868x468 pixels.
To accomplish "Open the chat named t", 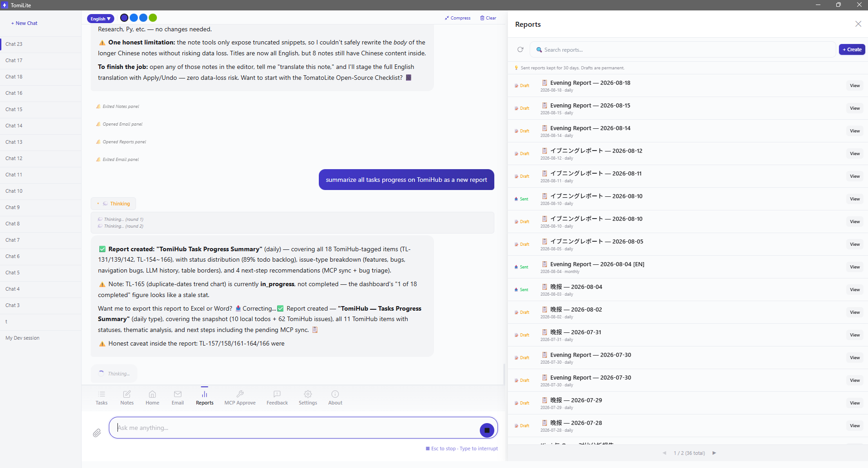I will (41, 322).
